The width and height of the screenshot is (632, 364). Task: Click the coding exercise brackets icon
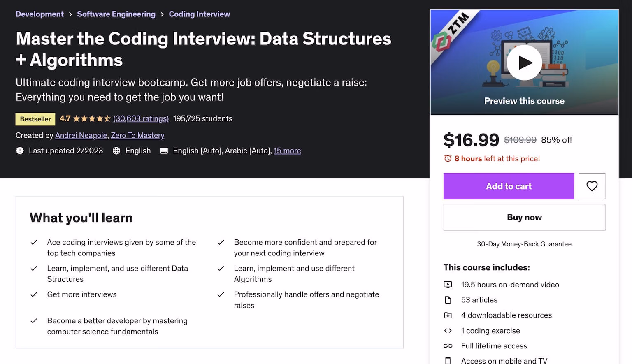[448, 331]
